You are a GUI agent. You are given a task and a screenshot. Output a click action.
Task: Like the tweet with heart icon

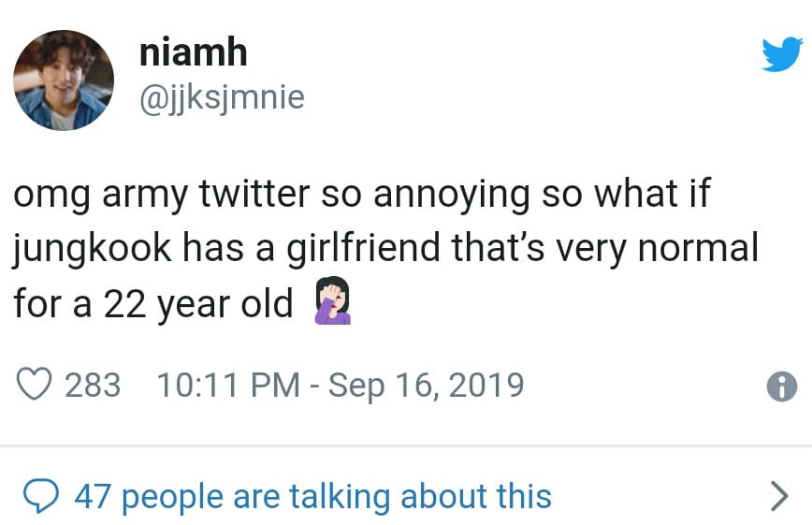[35, 385]
